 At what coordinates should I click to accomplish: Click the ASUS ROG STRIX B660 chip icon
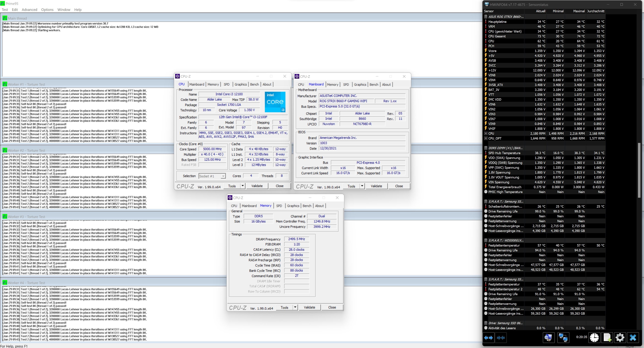pyautogui.click(x=486, y=17)
